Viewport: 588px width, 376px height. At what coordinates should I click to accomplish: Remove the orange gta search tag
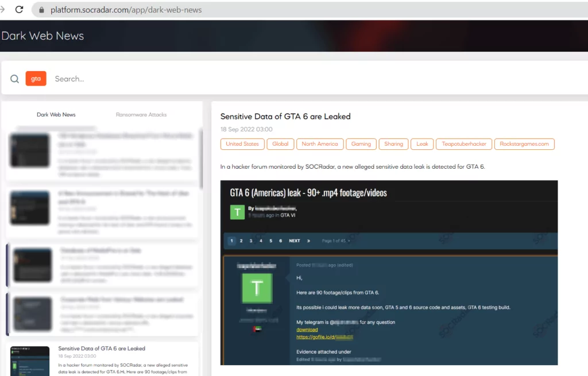[36, 78]
